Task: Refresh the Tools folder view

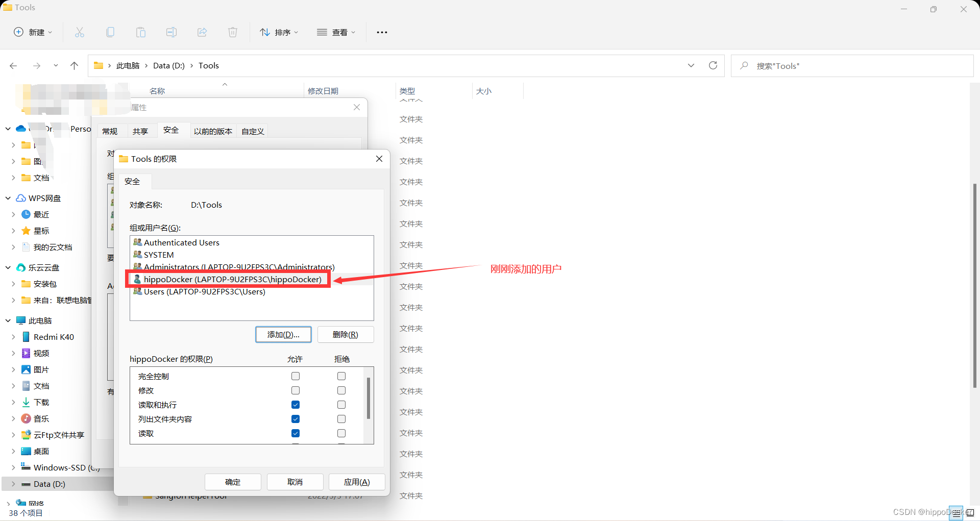Action: [713, 65]
